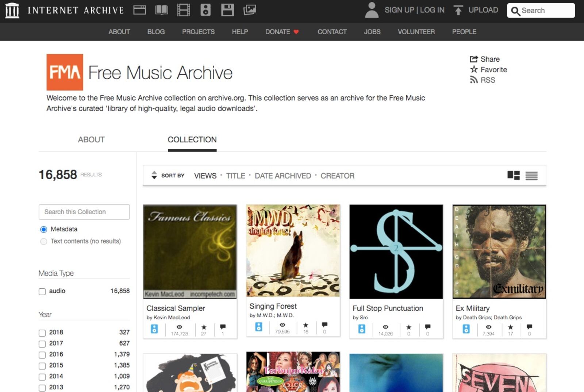Check the 2017 year filter

coord(42,344)
